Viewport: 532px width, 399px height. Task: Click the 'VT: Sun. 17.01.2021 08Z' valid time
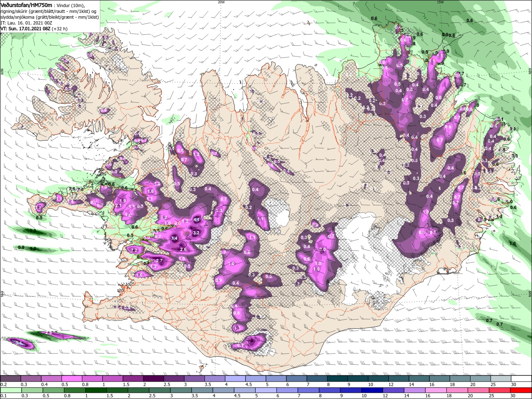[x=25, y=29]
